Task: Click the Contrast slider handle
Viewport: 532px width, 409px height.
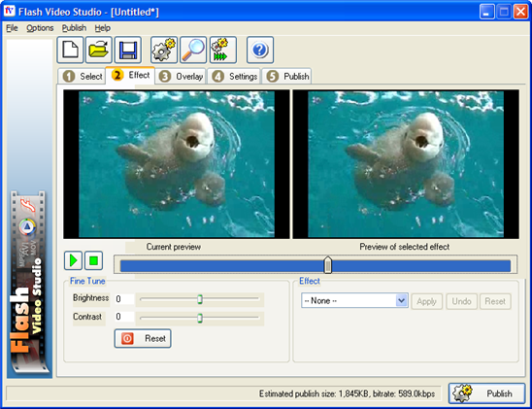Action: 200,318
